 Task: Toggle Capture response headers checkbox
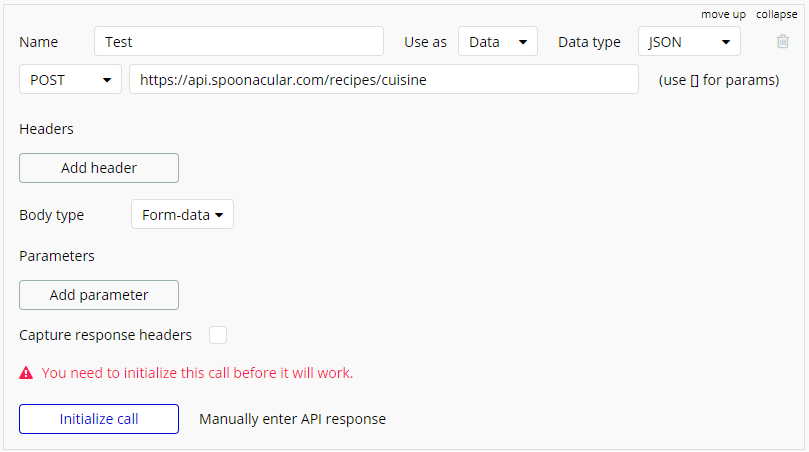pos(218,335)
